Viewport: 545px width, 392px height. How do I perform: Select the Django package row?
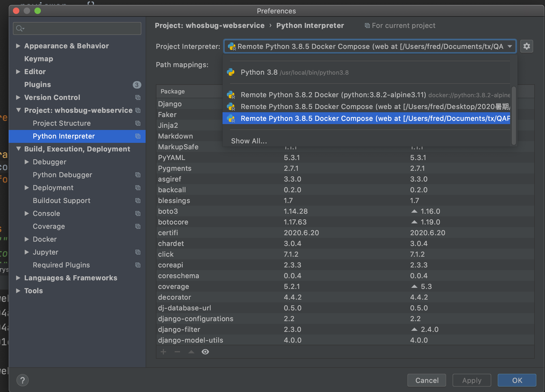(x=189, y=104)
